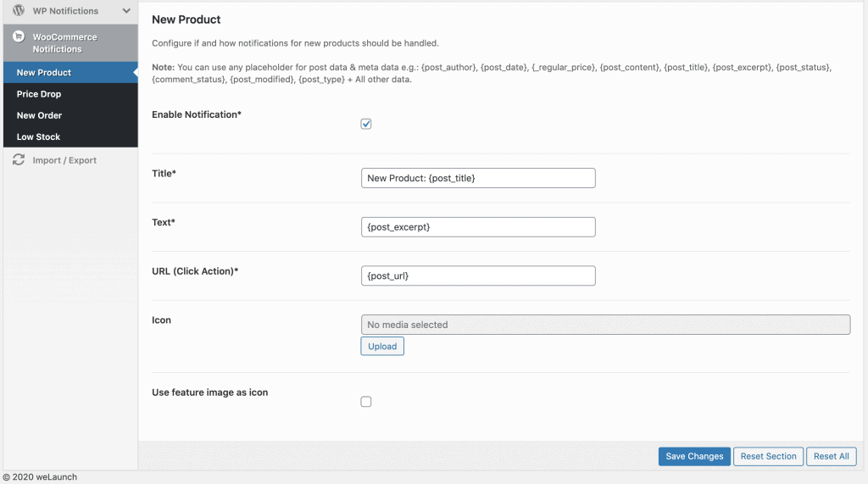Screen dimensions: 868x484
Task: Click the WooCommerce cart icon
Action: (x=18, y=37)
